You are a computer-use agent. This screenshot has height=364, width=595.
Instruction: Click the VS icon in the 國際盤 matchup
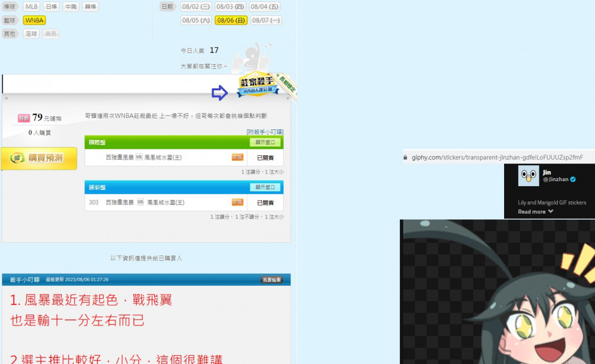[x=139, y=157]
